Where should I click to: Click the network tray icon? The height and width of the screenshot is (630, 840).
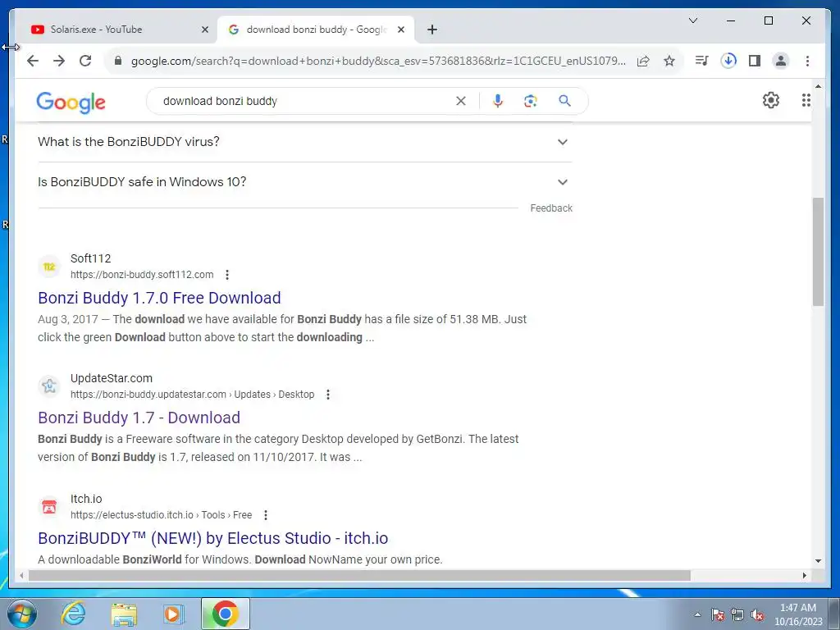pyautogui.click(x=737, y=615)
